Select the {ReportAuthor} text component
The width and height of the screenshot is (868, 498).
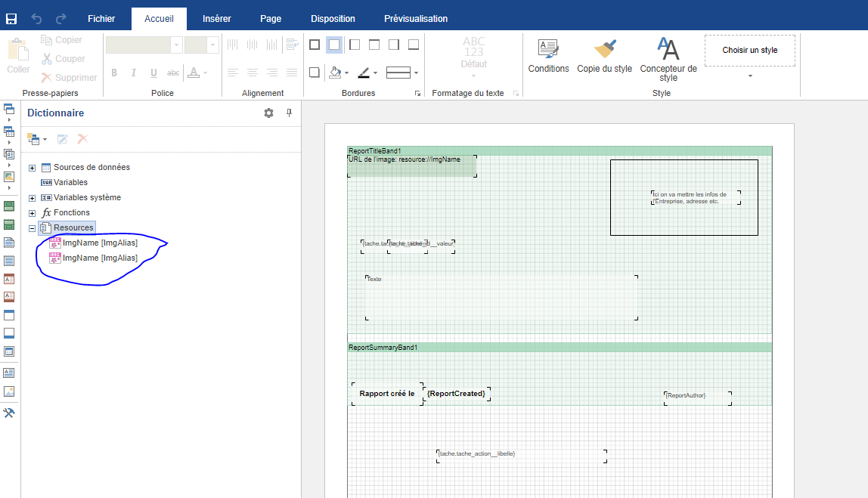pyautogui.click(x=697, y=398)
